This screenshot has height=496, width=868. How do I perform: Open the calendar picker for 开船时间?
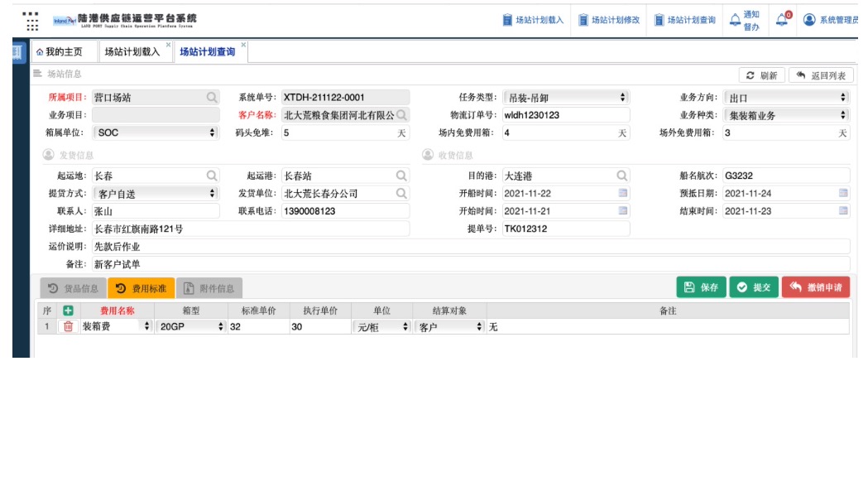click(x=622, y=194)
